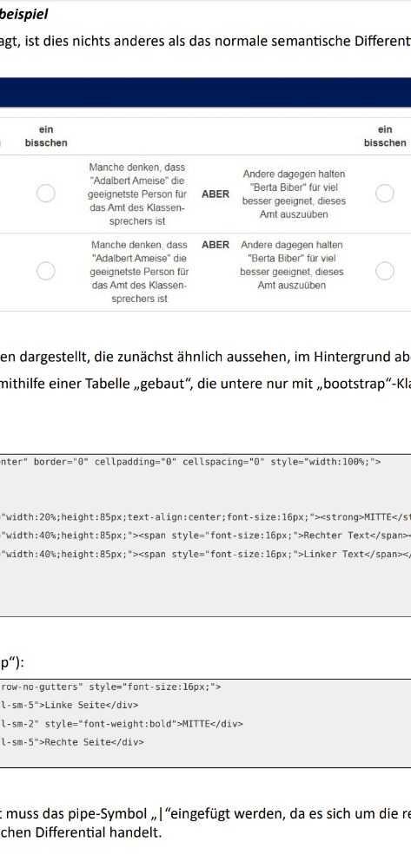Click the left 'ein bisschen' column header
411x868 pixels.
[46, 136]
